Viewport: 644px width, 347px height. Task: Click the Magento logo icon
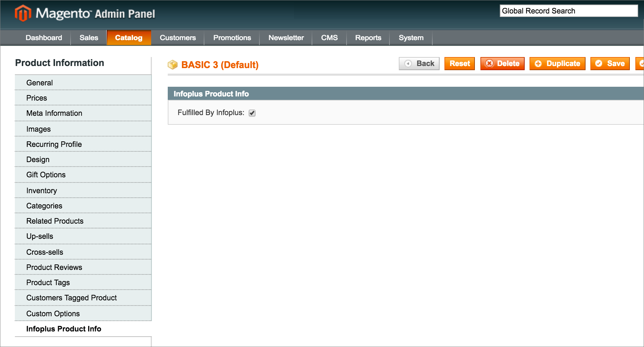(x=23, y=13)
